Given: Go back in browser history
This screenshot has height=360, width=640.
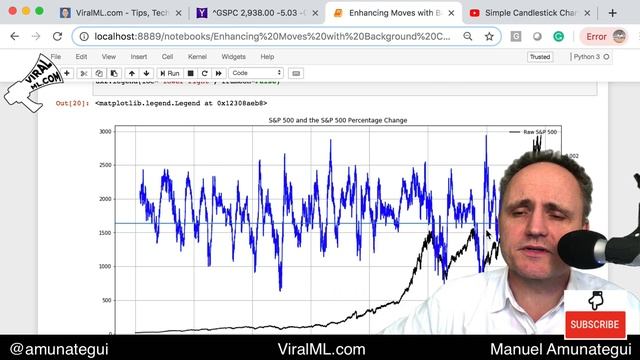Looking at the screenshot, I should [x=15, y=36].
